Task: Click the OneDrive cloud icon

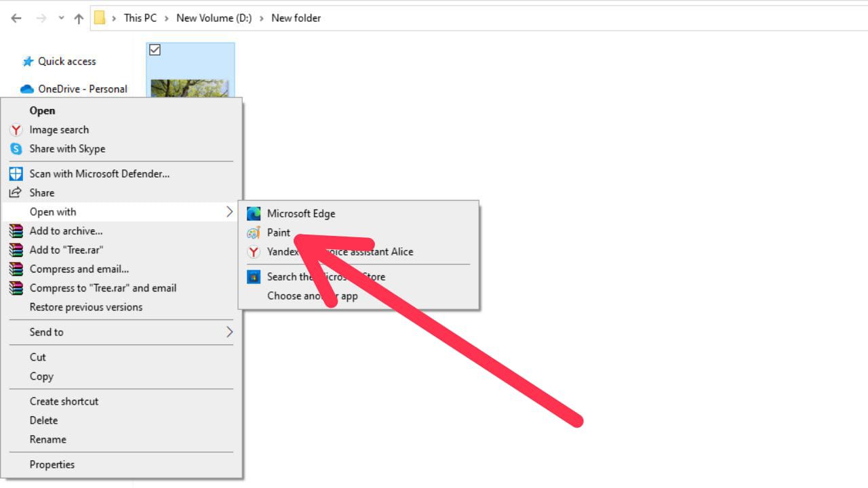Action: tap(27, 89)
